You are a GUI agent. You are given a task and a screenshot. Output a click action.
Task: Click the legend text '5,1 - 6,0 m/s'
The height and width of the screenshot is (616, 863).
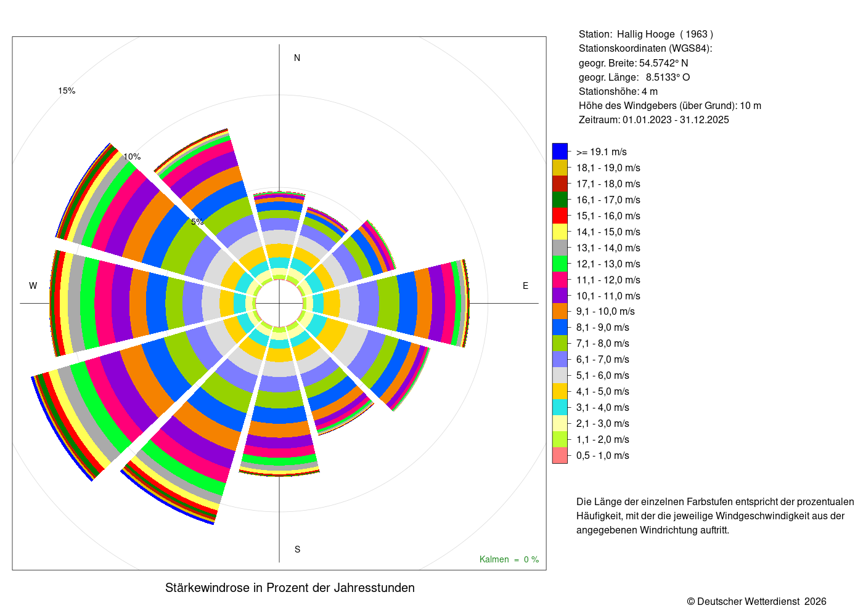tap(603, 376)
